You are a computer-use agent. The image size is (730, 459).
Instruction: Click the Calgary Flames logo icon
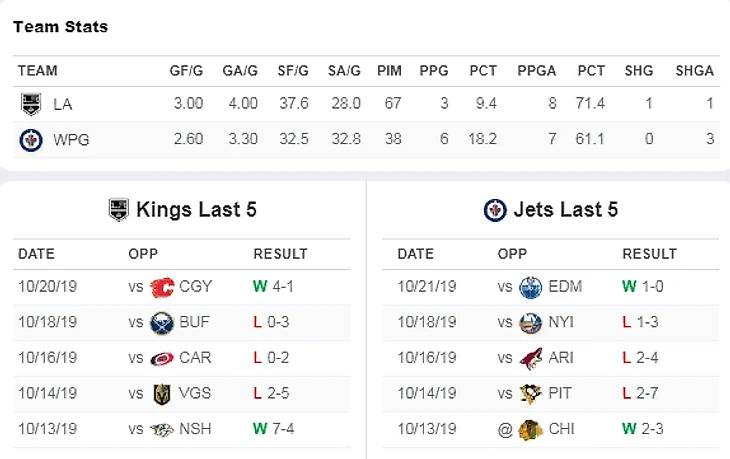point(162,287)
